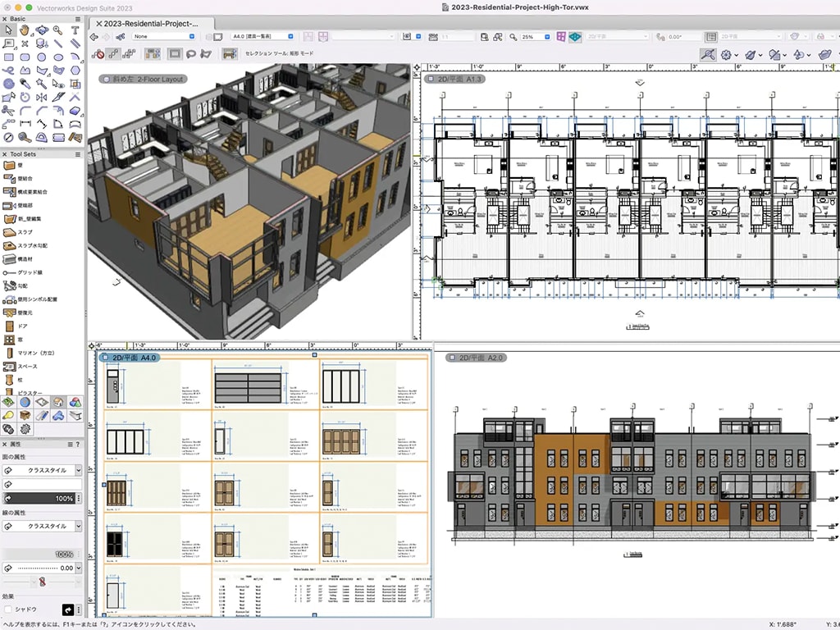Image resolution: width=840 pixels, height=630 pixels.
Task: Toggle the 2-Floor Layout pane checkbox
Action: pos(105,80)
